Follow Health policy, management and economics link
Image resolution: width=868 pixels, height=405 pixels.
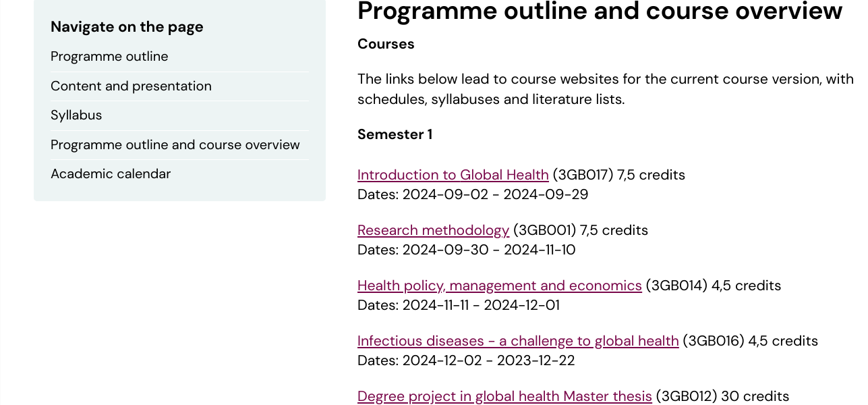(x=500, y=286)
